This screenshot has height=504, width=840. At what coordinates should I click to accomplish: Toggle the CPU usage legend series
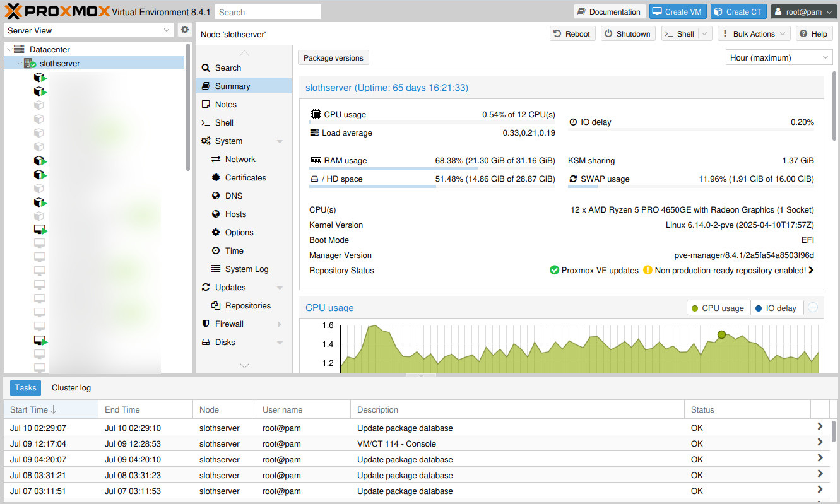(x=718, y=308)
